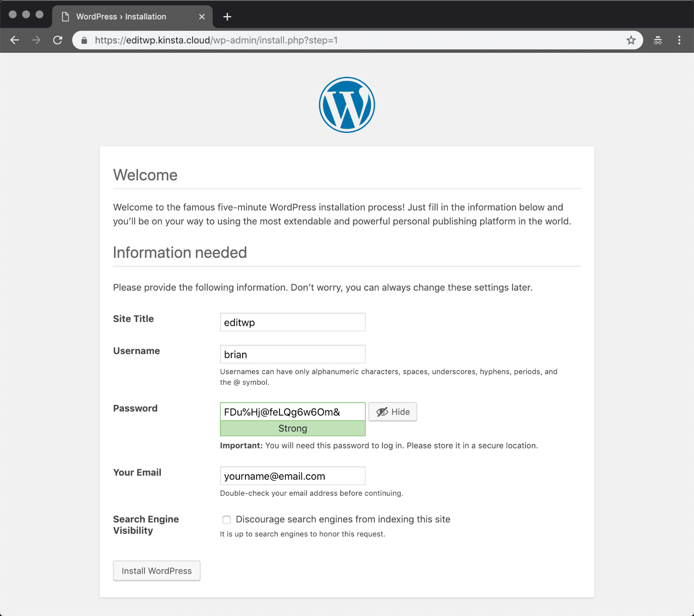The width and height of the screenshot is (694, 616).
Task: Bookmark the page using the star icon
Action: click(x=631, y=40)
